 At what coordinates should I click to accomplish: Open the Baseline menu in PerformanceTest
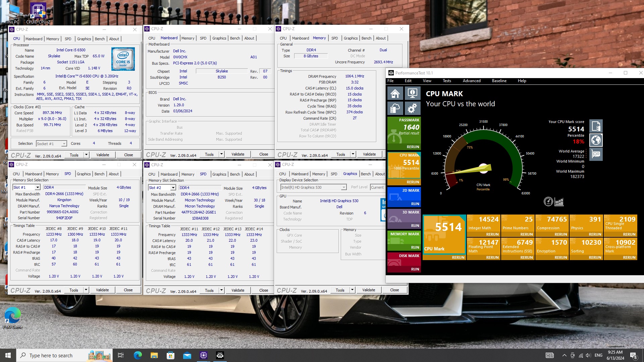click(x=499, y=81)
